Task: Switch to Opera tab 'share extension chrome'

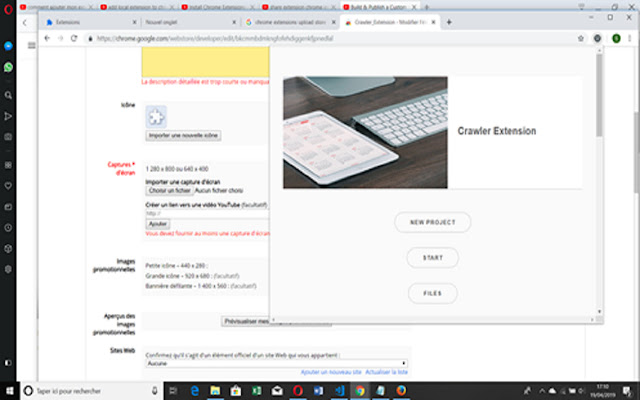Action: click(299, 7)
